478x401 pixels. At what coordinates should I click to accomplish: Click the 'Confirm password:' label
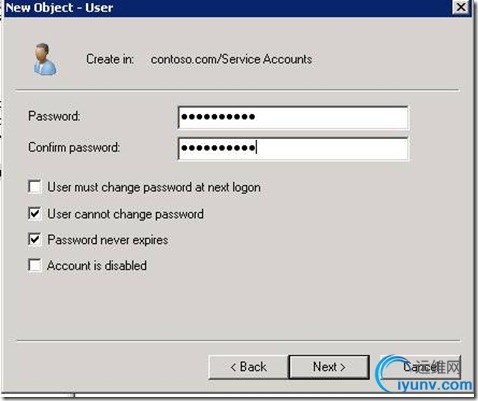[x=74, y=147]
